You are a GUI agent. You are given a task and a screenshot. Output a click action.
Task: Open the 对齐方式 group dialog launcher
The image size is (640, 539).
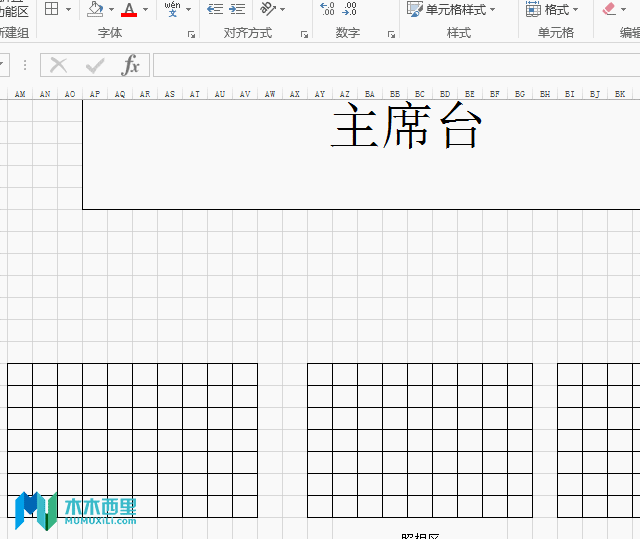tap(304, 35)
